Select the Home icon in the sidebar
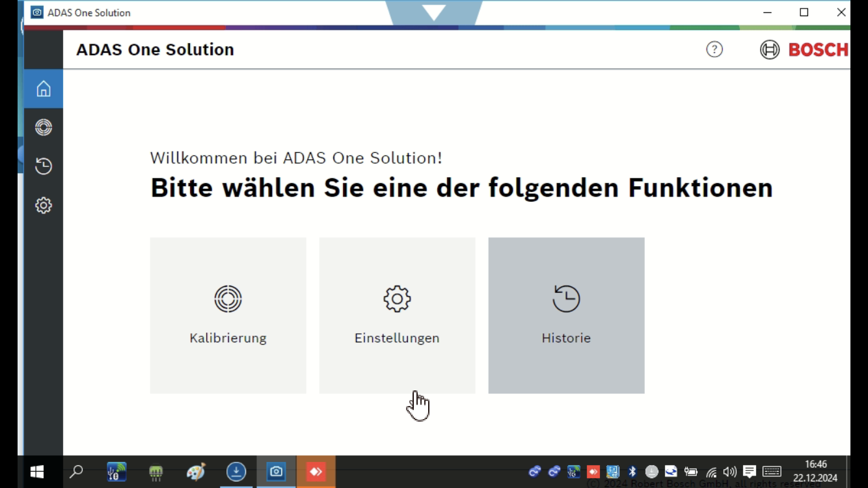Screen dimensions: 868x488 (44, 88)
